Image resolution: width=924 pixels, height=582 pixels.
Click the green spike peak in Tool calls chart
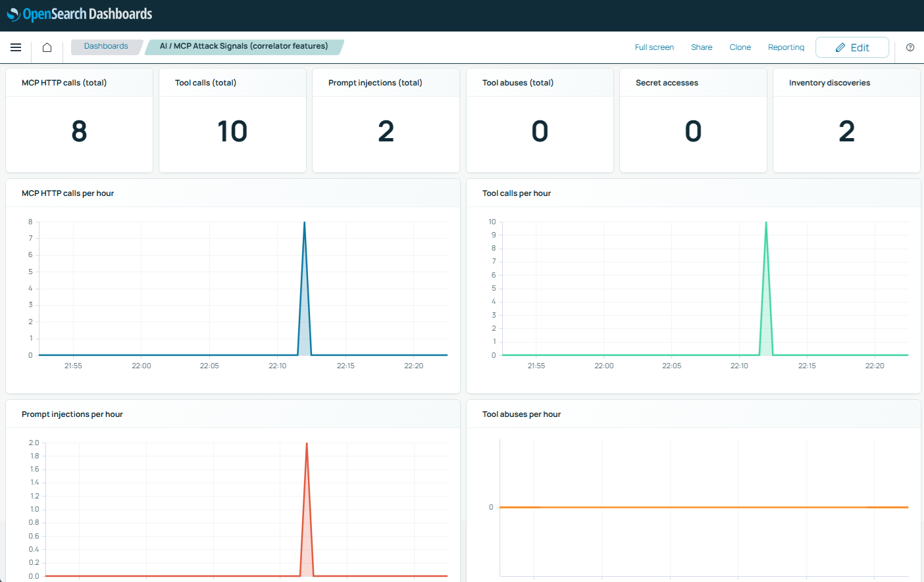pyautogui.click(x=766, y=223)
